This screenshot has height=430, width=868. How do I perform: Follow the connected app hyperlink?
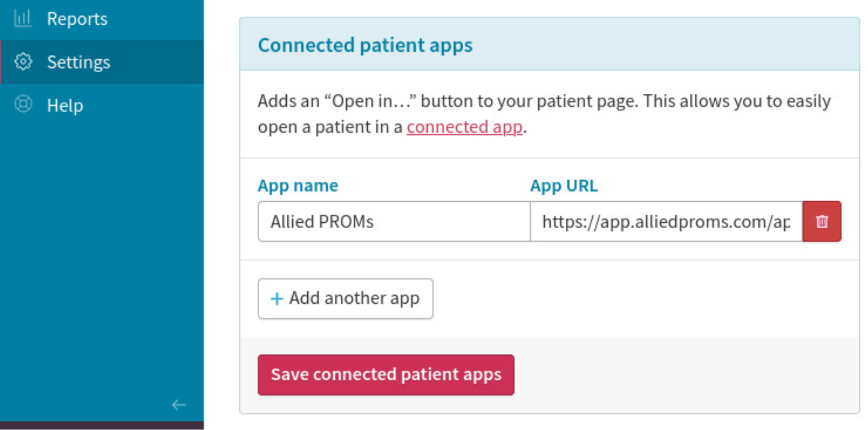coord(464,127)
